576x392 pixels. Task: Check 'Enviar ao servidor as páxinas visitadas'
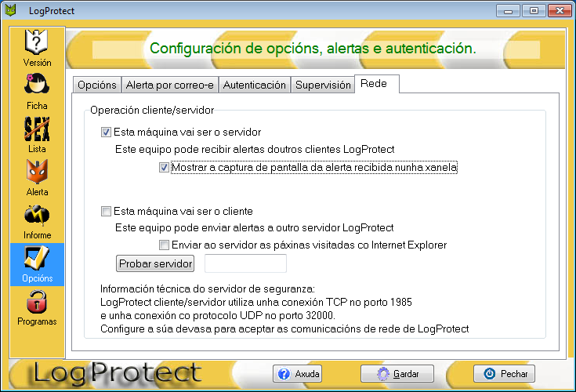[164, 245]
